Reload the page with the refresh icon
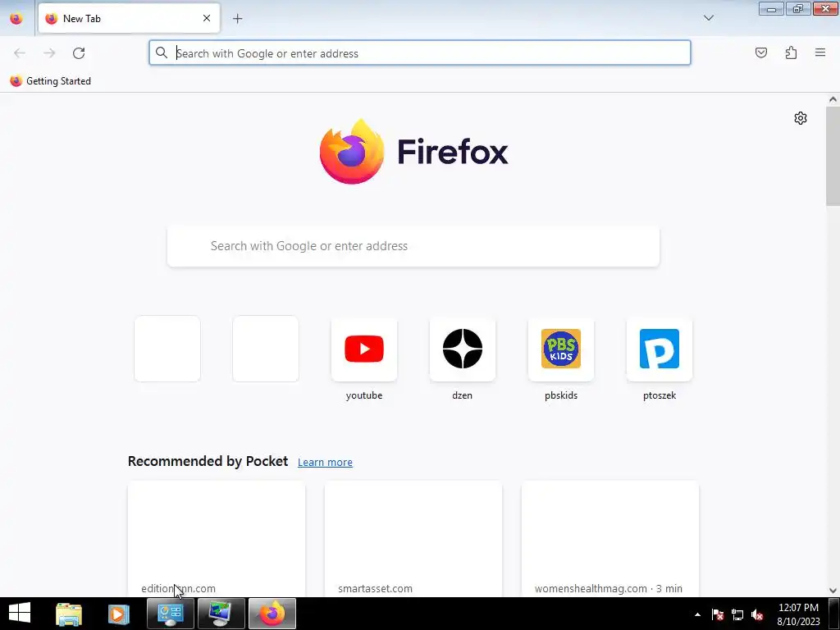 pyautogui.click(x=79, y=53)
